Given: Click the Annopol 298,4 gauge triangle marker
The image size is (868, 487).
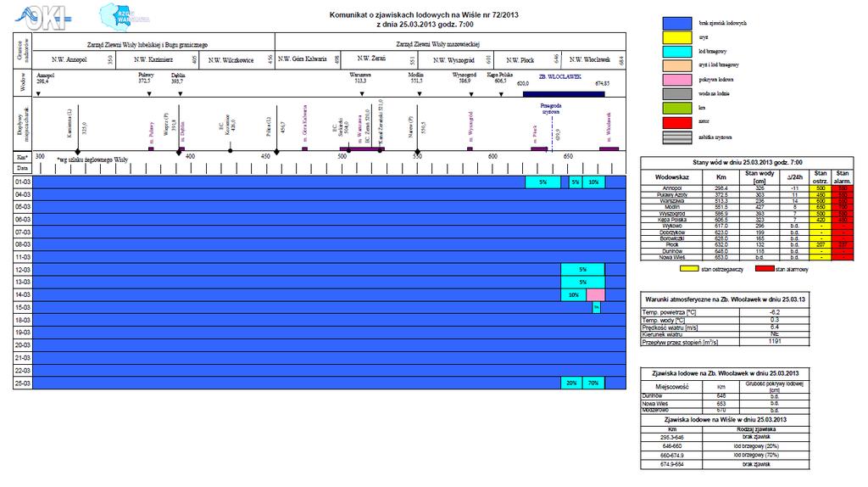Looking at the screenshot, I should [38, 94].
